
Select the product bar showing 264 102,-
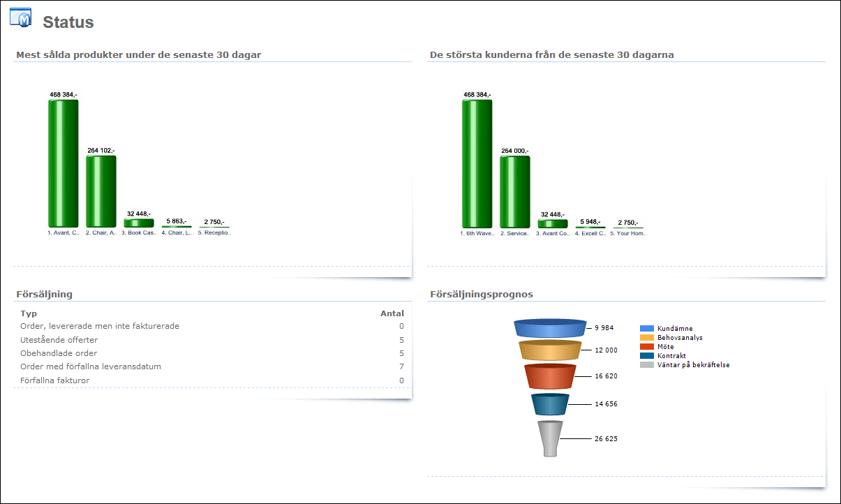point(101,191)
